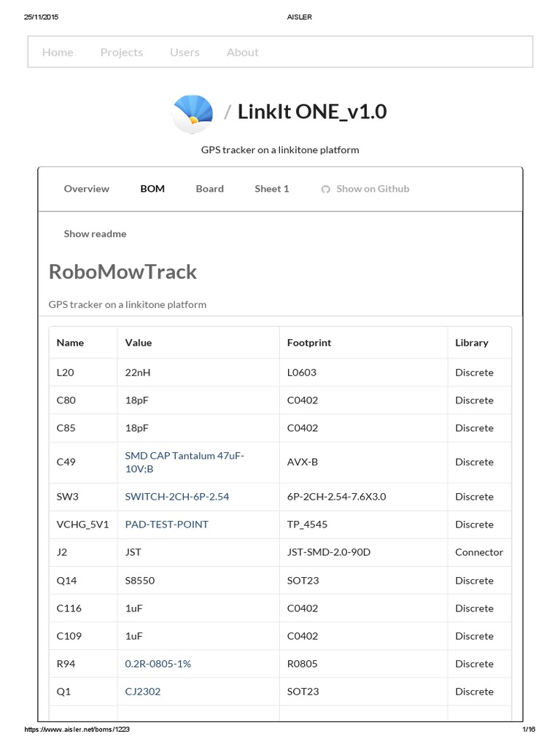The image size is (560, 747).
Task: Select the R94 name cell
Action: (x=83, y=664)
